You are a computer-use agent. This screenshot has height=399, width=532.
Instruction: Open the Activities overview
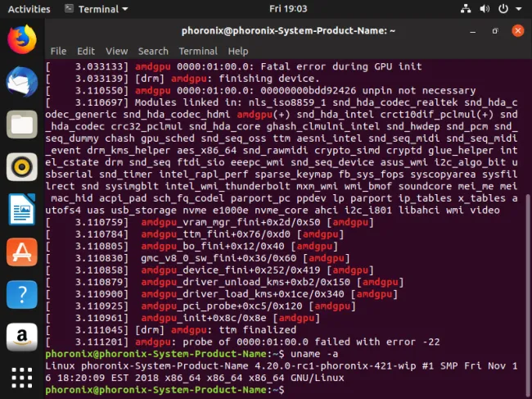pyautogui.click(x=29, y=9)
